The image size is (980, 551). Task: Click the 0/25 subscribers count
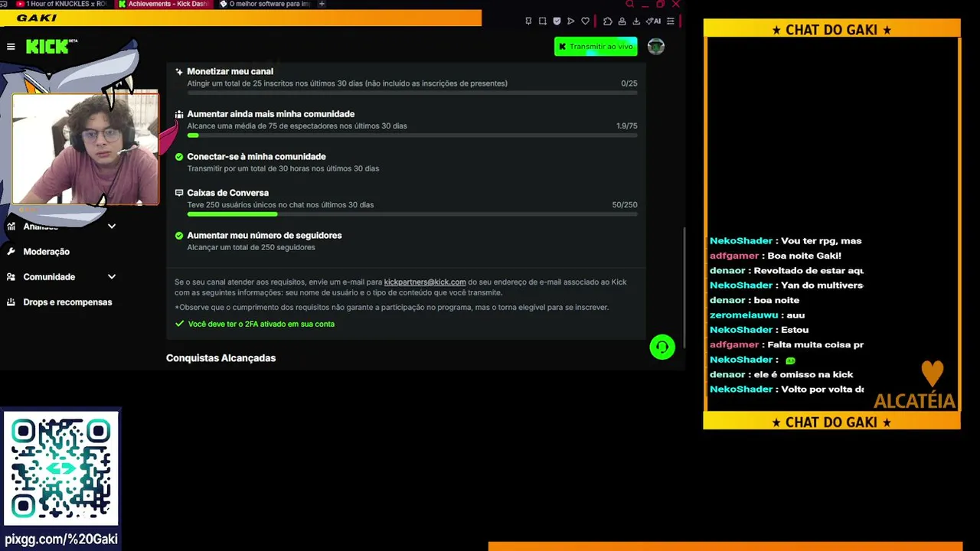(629, 83)
